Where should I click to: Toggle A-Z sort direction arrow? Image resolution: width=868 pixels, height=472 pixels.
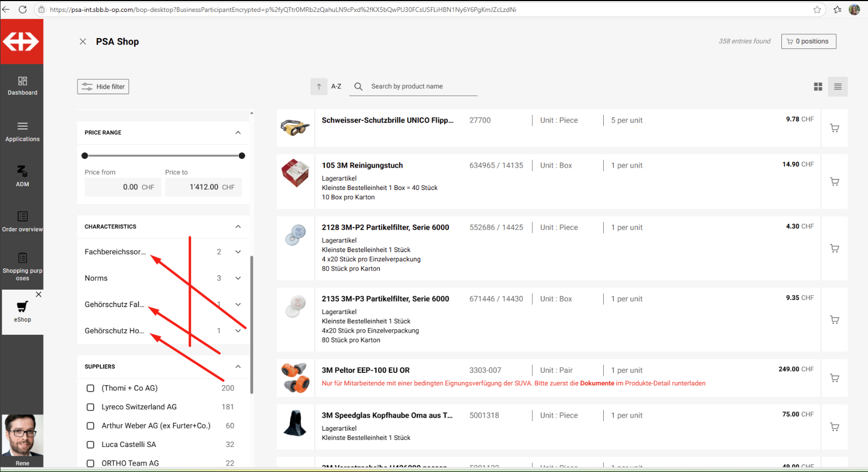pyautogui.click(x=319, y=87)
